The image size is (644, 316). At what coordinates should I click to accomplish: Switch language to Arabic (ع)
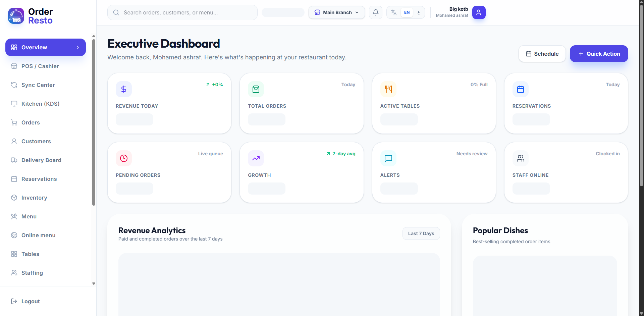click(x=419, y=12)
